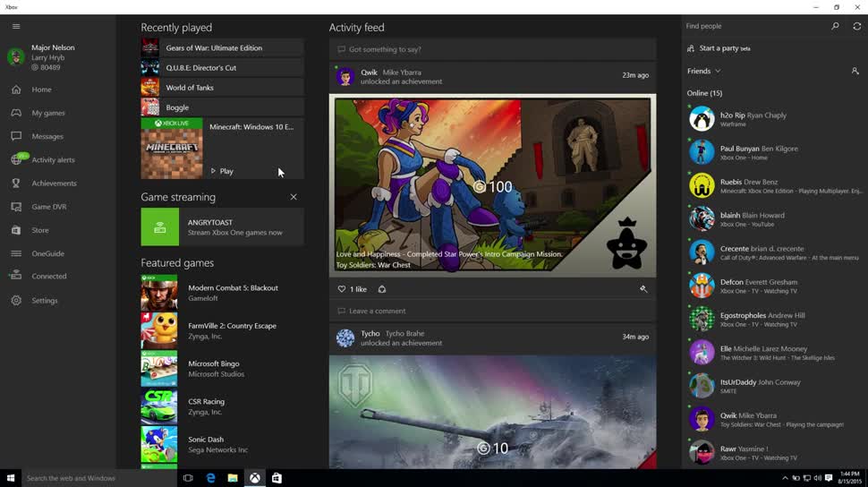868x487 pixels.
Task: Open Home in the sidebar
Action: click(x=41, y=90)
